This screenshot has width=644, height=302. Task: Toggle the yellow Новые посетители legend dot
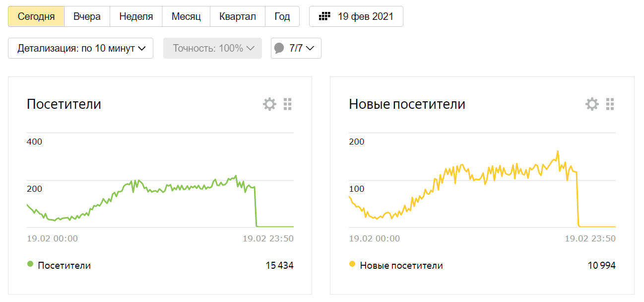(x=352, y=265)
